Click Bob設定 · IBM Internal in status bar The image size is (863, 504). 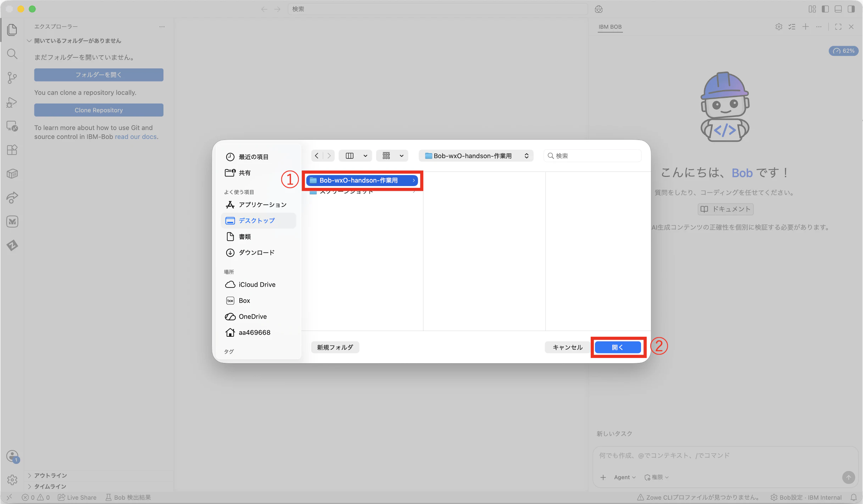click(806, 498)
